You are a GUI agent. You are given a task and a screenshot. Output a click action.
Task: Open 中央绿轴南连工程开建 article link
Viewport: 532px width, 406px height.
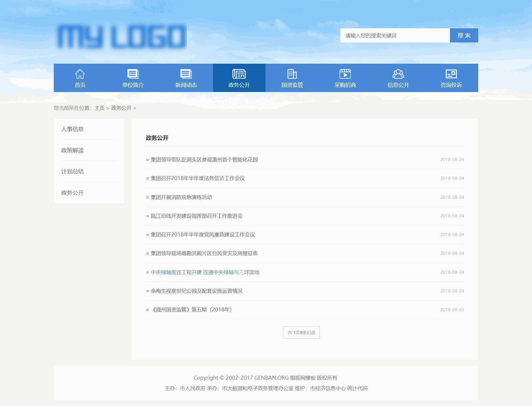pos(205,272)
